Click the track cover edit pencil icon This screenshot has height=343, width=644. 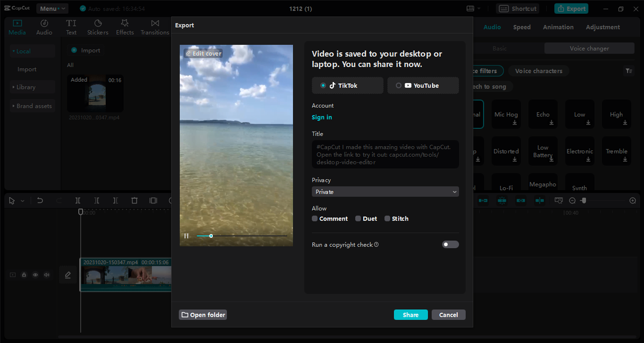(x=68, y=275)
